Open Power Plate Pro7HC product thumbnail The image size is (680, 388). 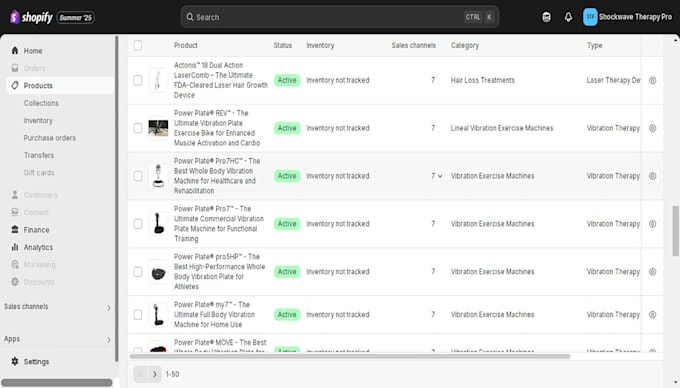pos(158,176)
